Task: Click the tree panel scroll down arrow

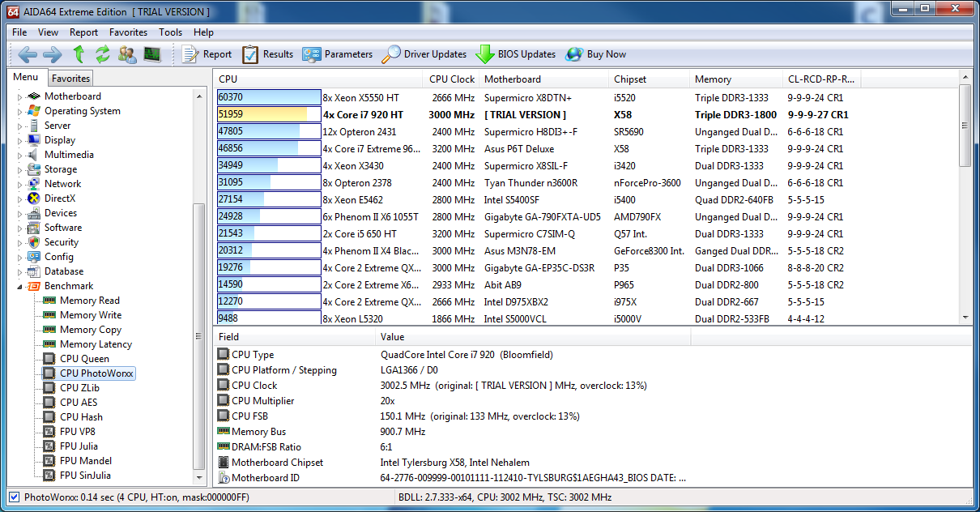Action: point(199,479)
